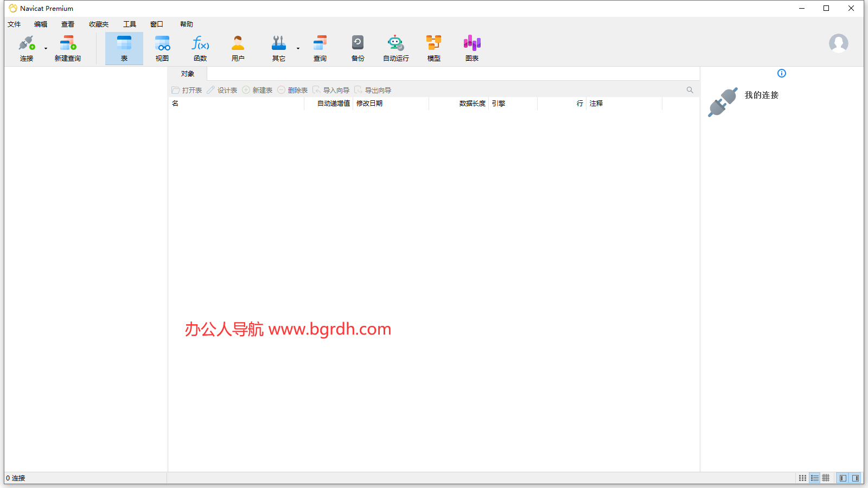
Task: Click the 连接 (Connection) toolbar icon
Action: 26,48
